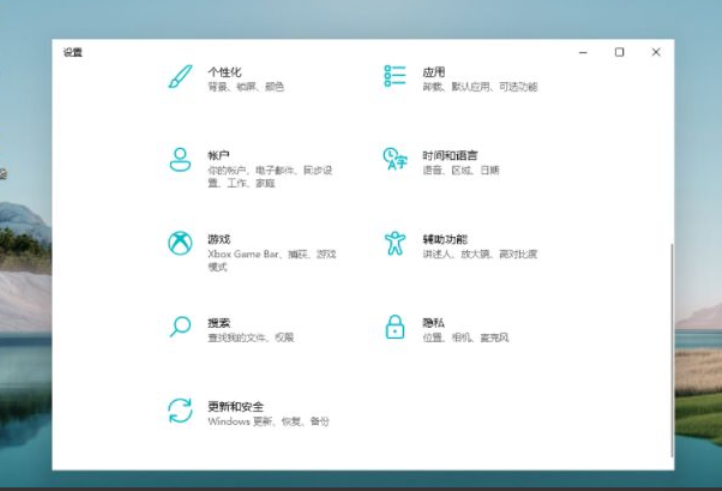This screenshot has width=722, height=491.
Task: Open the 搜索 settings heading
Action: click(219, 323)
